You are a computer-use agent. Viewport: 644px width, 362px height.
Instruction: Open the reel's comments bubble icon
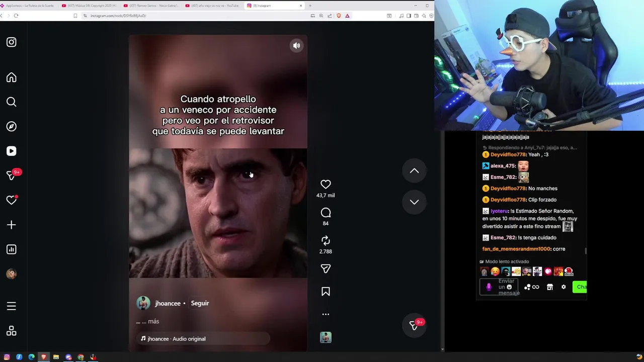pyautogui.click(x=326, y=213)
